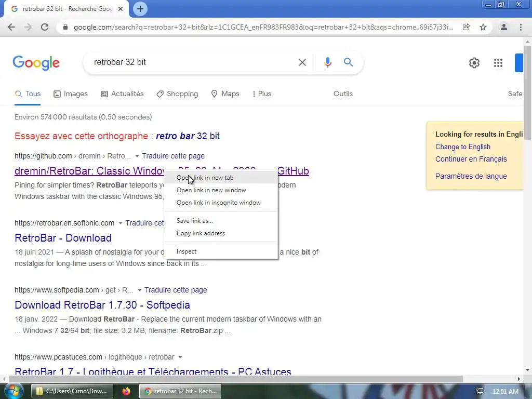Click Traduire cette page for GitHub result

click(x=173, y=156)
